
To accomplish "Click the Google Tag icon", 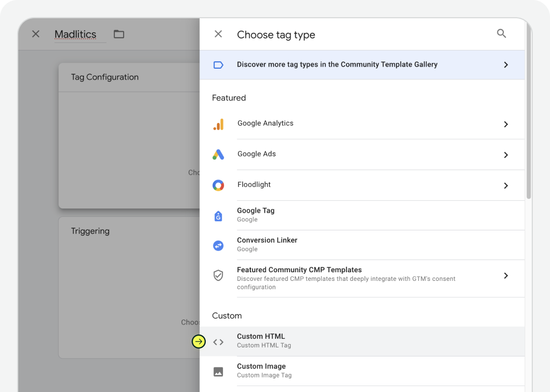I will (x=218, y=216).
